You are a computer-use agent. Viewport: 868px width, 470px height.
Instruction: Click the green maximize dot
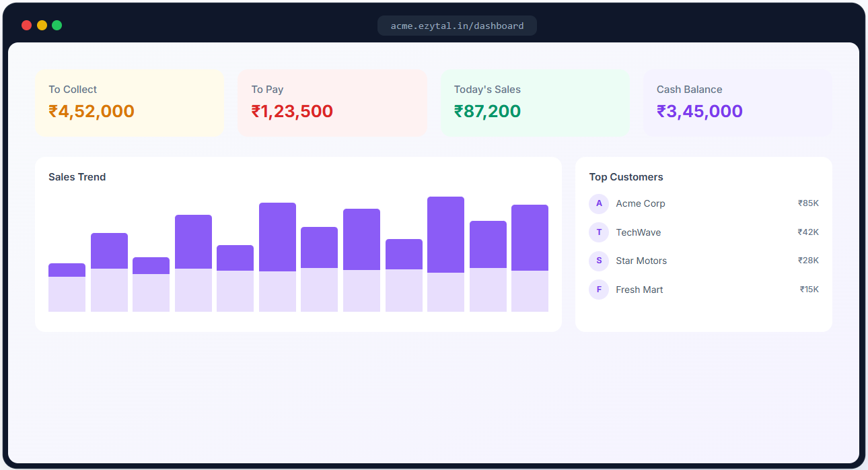[57, 26]
